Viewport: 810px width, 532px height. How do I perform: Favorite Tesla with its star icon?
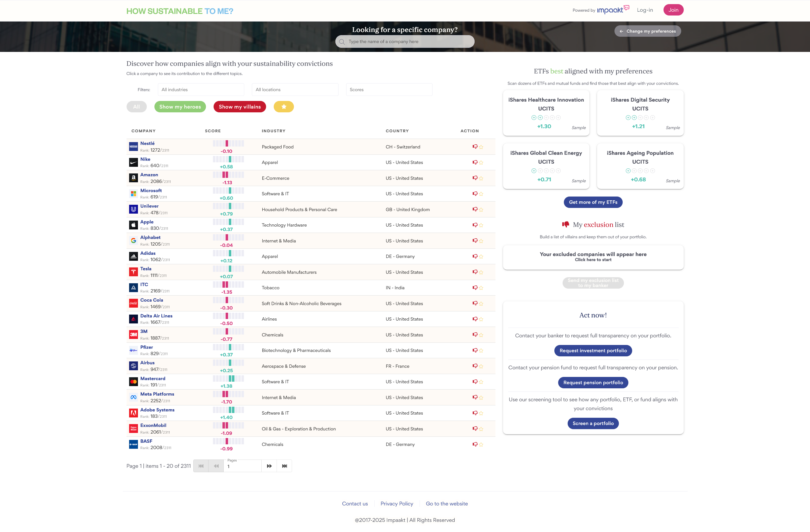481,272
